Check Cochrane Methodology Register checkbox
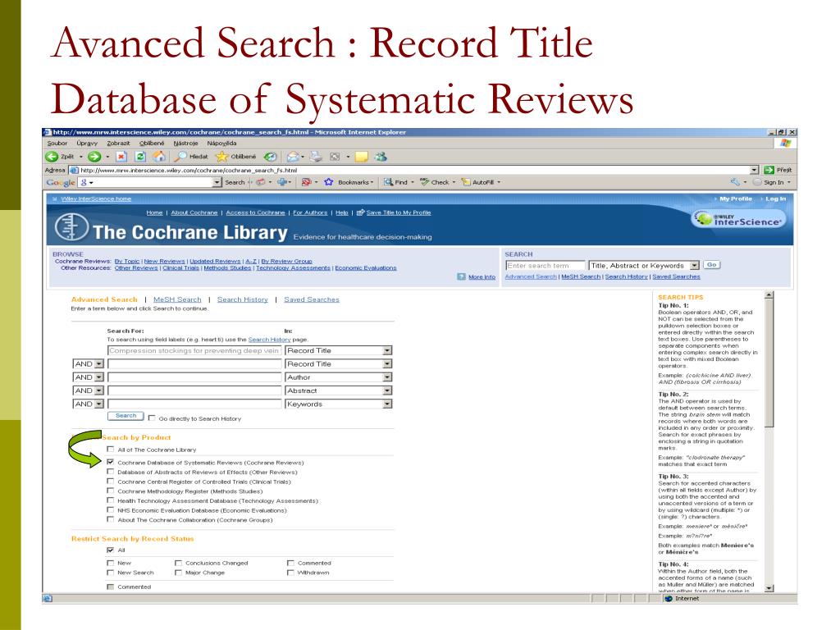 pyautogui.click(x=111, y=491)
